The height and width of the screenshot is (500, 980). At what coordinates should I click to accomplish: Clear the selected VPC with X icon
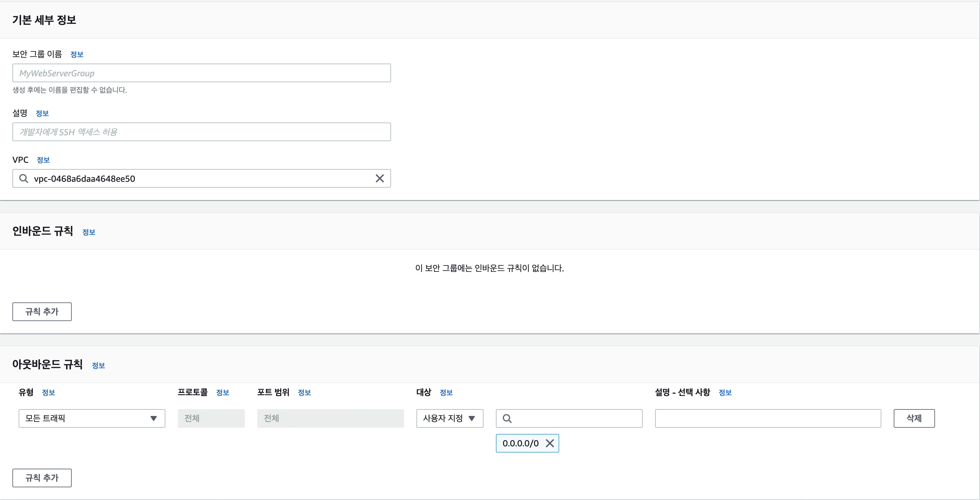[x=379, y=178]
